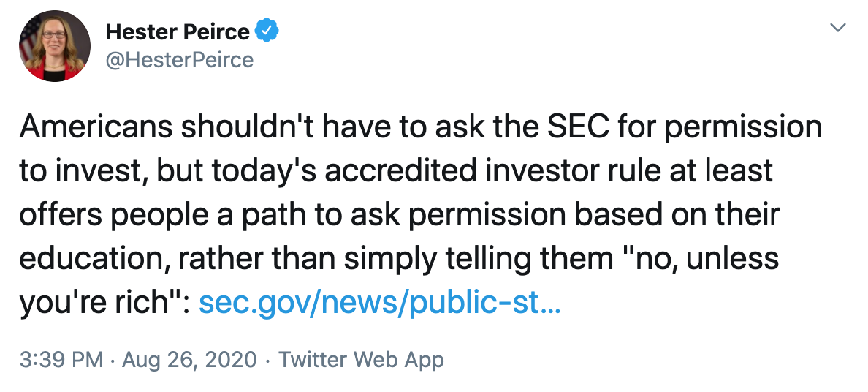Open the tweet options chevron menu
Viewport: 868px width, 392px height.
[839, 28]
